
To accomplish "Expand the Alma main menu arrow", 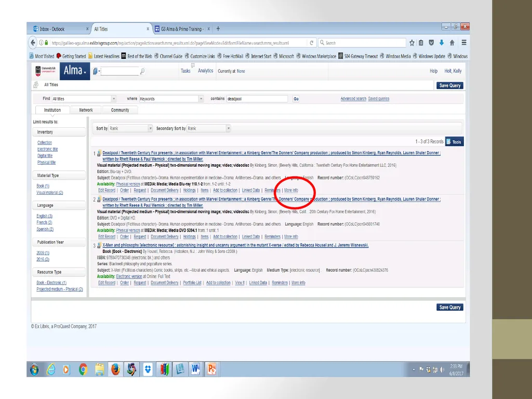I will pyautogui.click(x=85, y=72).
